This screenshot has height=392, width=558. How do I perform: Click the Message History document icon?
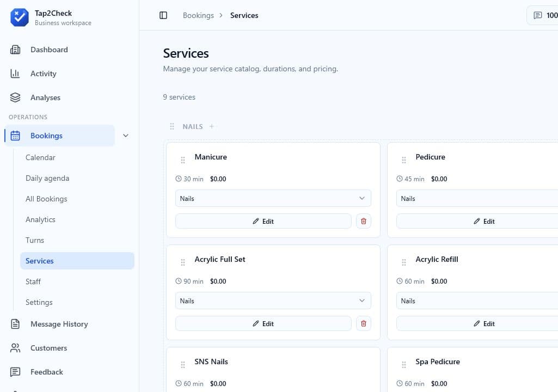[x=15, y=324]
